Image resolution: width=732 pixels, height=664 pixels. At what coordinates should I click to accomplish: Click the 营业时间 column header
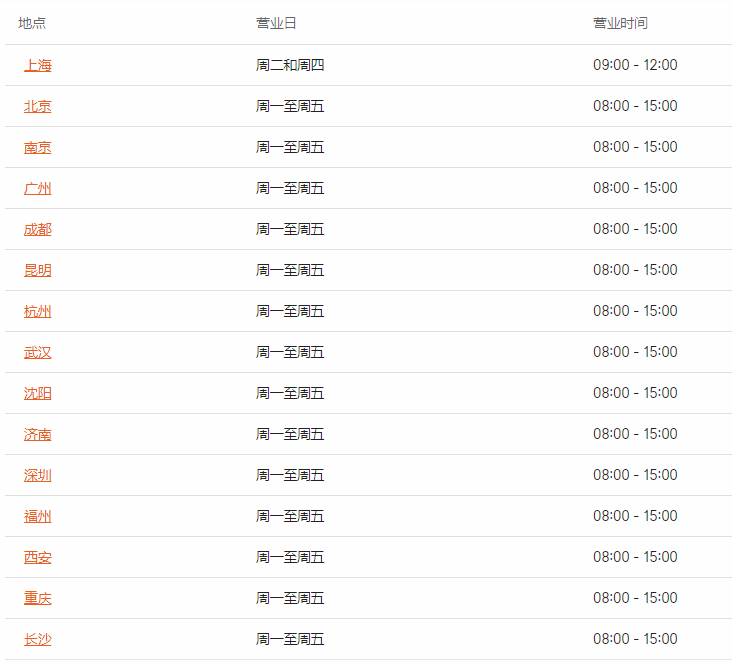tap(620, 23)
